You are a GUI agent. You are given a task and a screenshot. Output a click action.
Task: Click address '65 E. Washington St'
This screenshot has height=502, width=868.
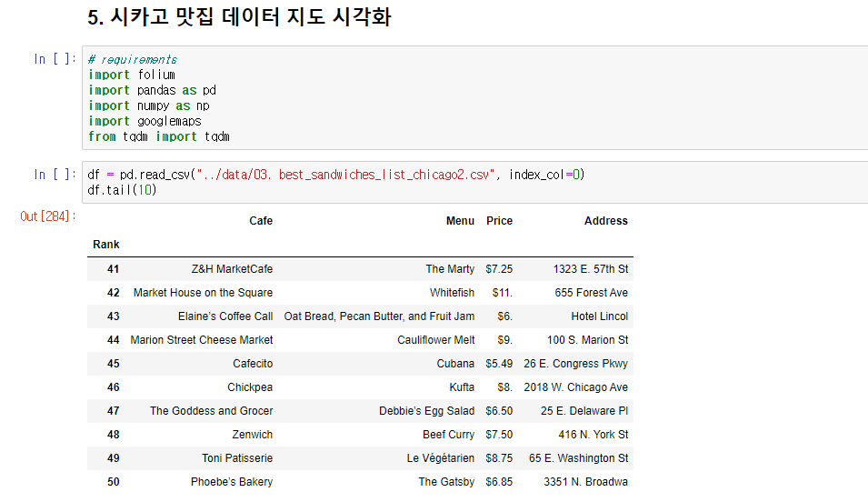click(578, 458)
